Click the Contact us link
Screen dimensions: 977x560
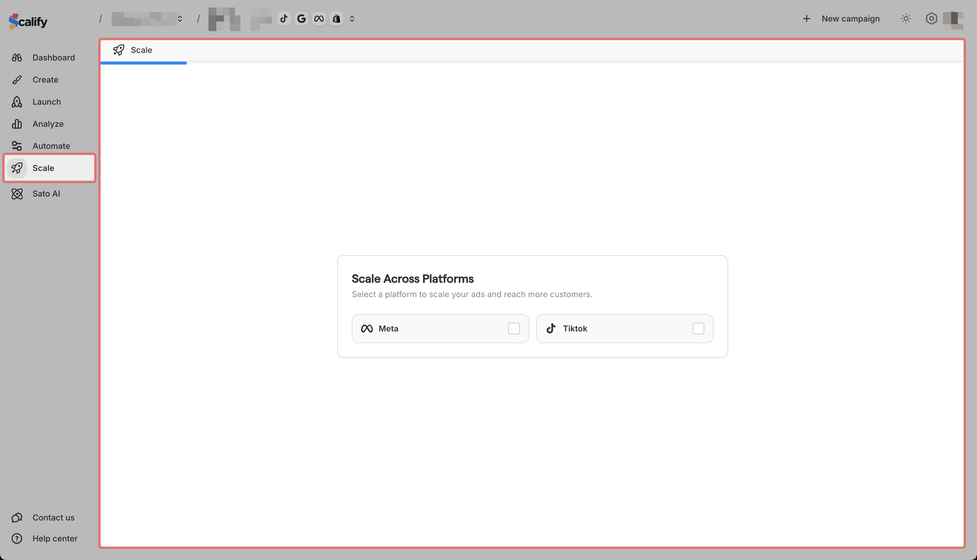53,518
